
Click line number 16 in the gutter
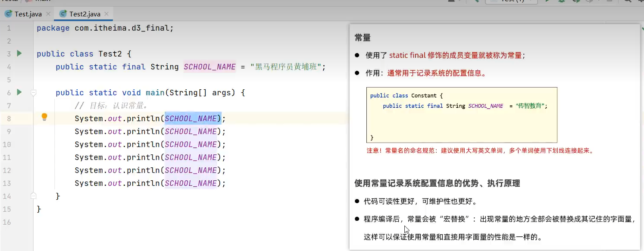[6, 222]
